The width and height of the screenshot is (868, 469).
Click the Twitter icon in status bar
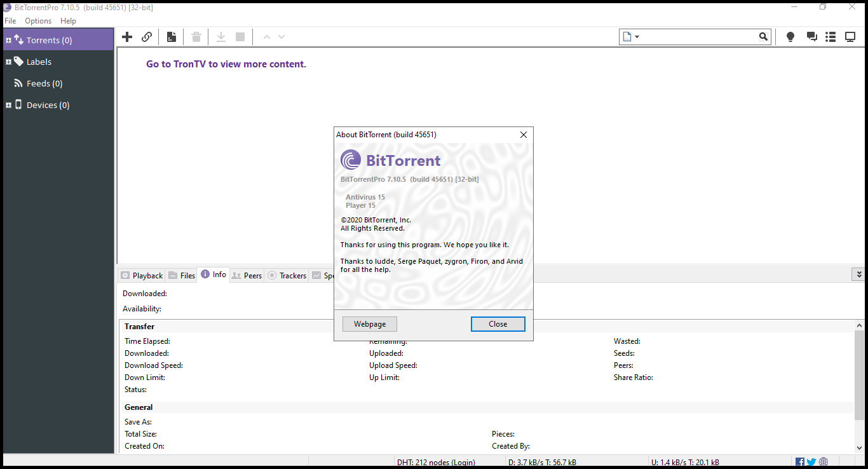[x=811, y=462]
